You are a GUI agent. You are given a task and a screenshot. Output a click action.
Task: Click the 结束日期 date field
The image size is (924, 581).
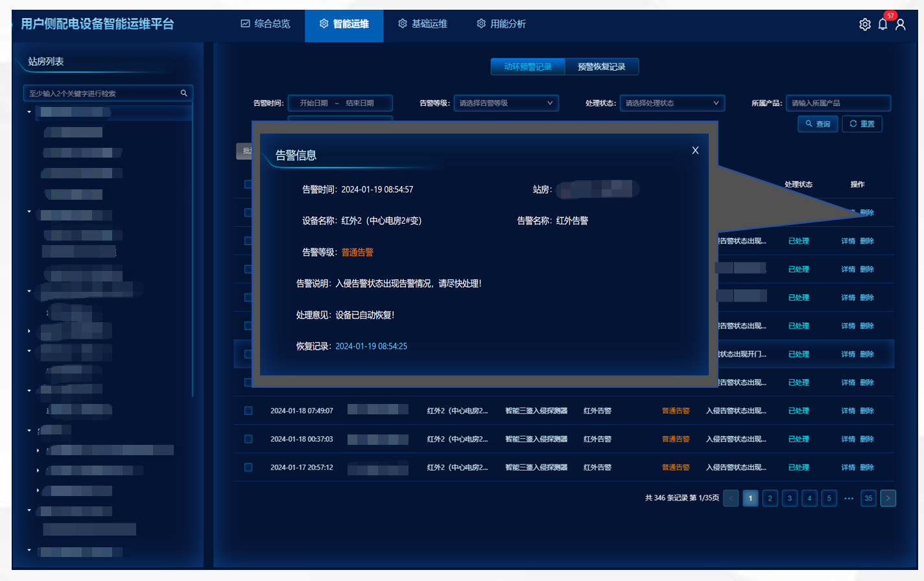coord(359,103)
